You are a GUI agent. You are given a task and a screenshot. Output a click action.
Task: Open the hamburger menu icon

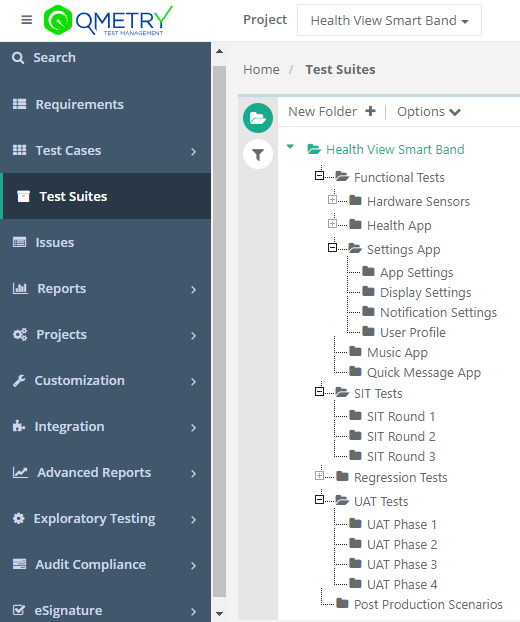click(x=27, y=19)
